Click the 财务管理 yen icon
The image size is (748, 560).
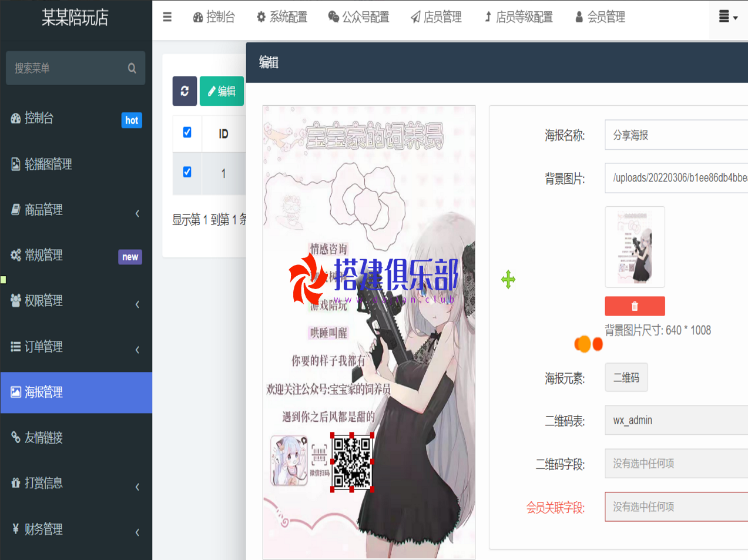point(16,528)
